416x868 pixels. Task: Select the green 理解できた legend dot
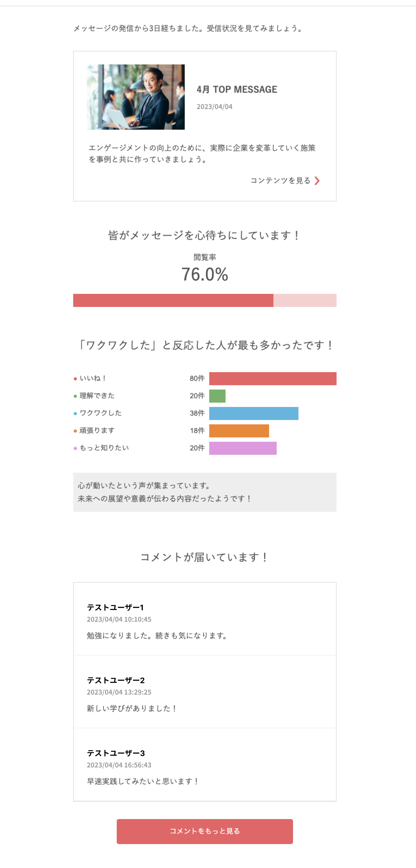coord(75,396)
